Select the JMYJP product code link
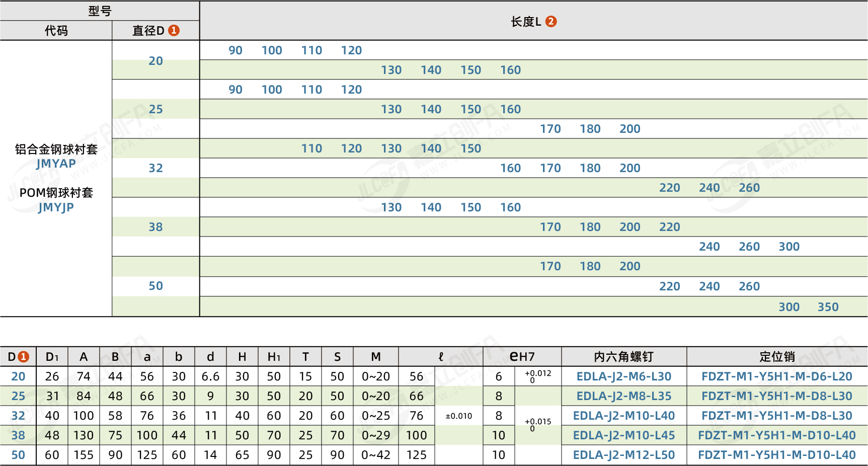The height and width of the screenshot is (466, 868). click(x=56, y=206)
